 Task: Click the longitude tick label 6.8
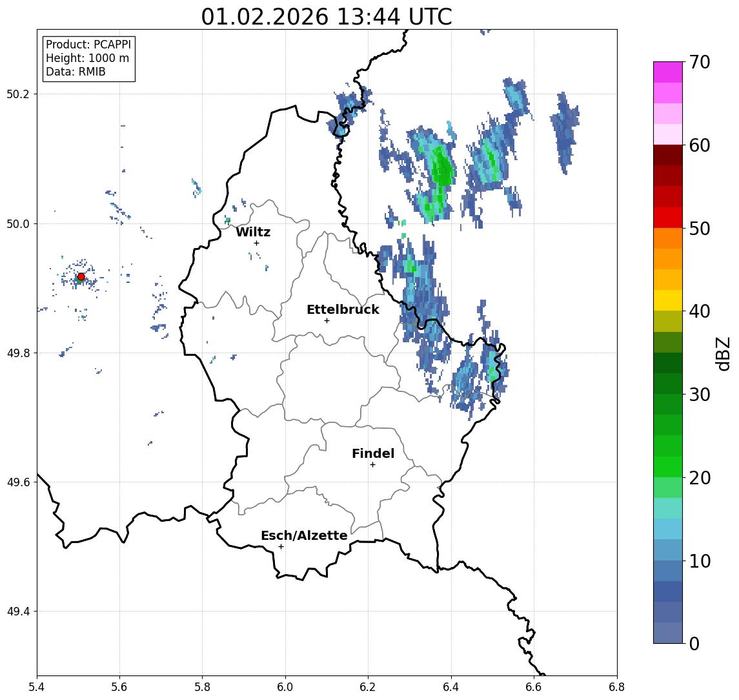pos(616,687)
